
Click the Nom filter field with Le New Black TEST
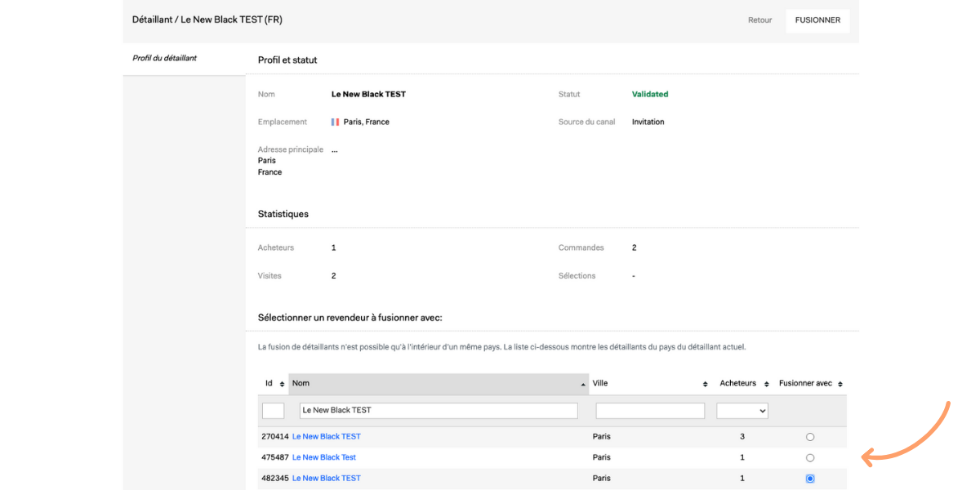pyautogui.click(x=439, y=411)
